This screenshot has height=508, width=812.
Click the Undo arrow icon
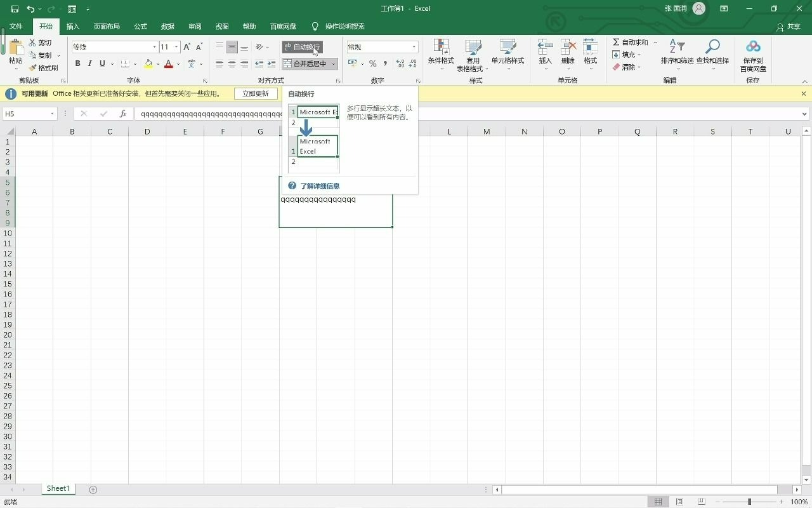point(30,9)
